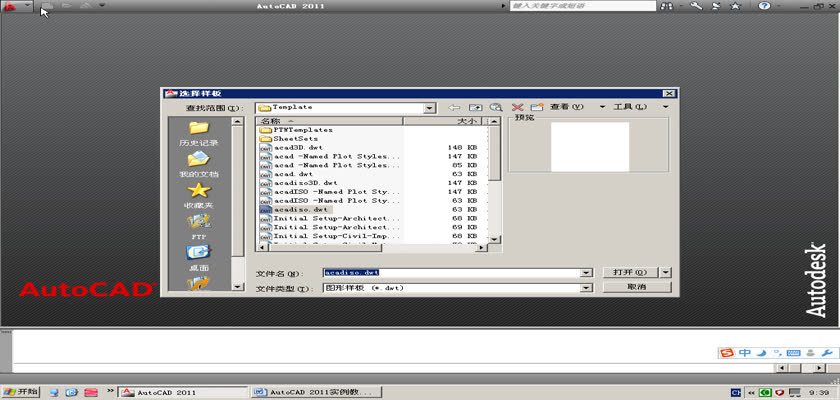
Task: Click the Search the Web icon
Action: click(x=496, y=107)
